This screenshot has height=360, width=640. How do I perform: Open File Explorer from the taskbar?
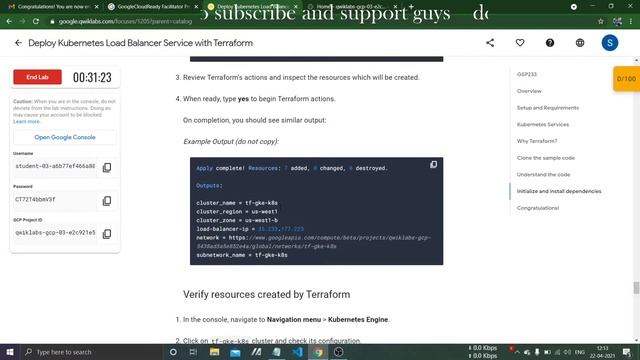[x=214, y=352]
